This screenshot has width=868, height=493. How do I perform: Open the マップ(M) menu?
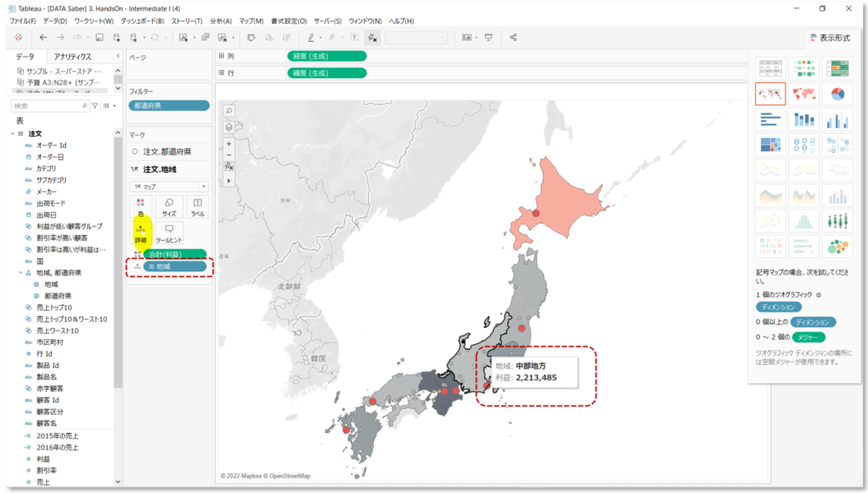(251, 22)
